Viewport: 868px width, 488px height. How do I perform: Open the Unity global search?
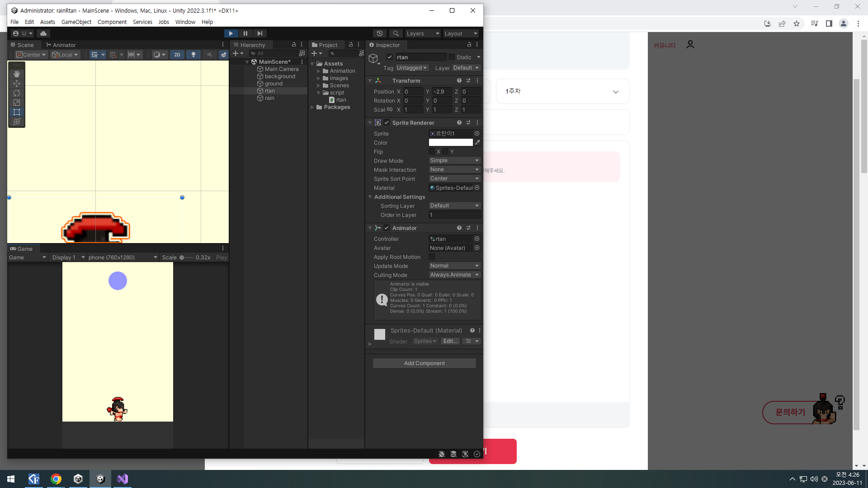pos(396,33)
